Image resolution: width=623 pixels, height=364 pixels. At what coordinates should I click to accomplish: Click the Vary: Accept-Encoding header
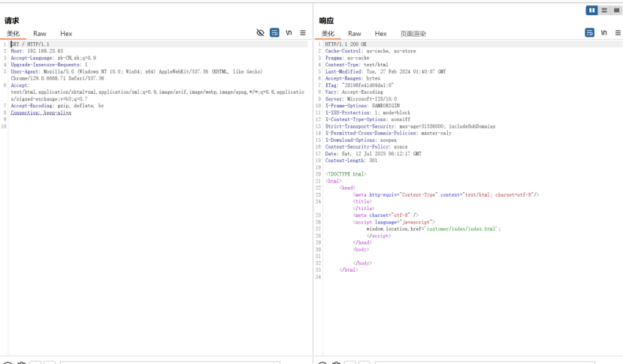[354, 92]
